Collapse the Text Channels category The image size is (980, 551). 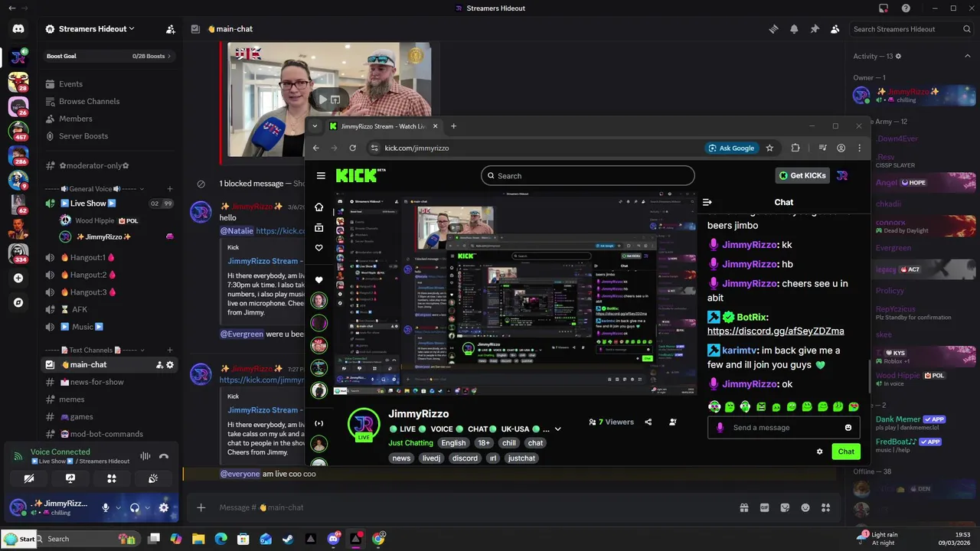[92, 350]
